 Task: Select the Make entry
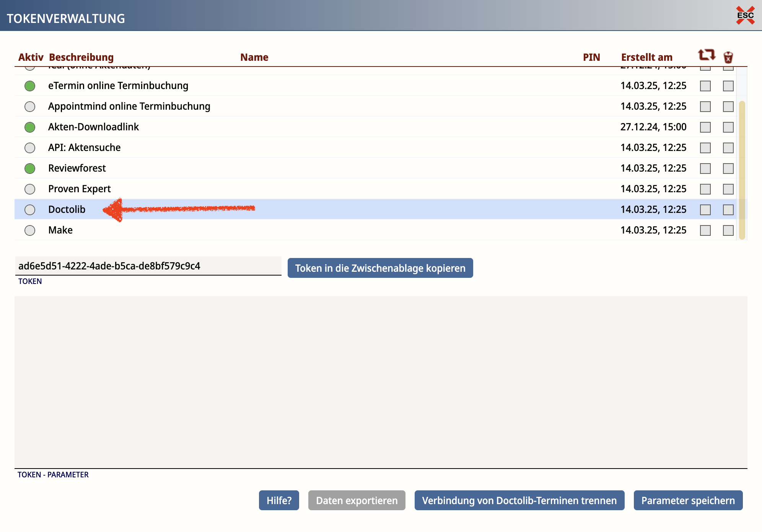tap(60, 230)
